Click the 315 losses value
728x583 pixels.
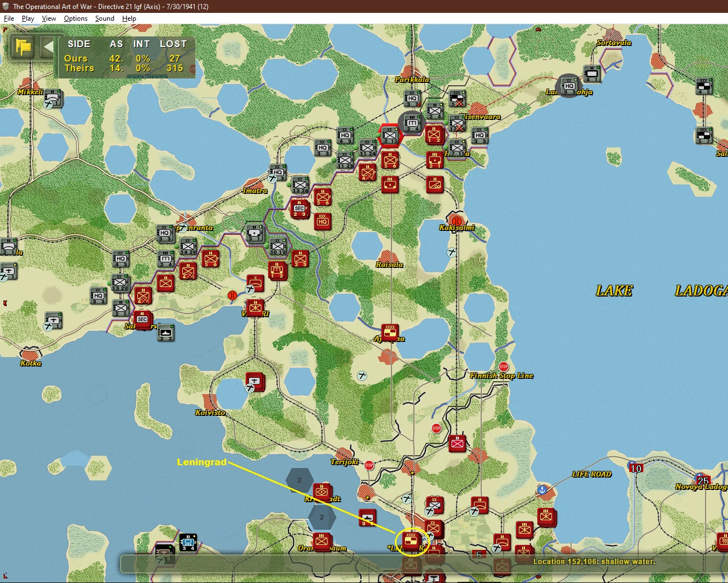pyautogui.click(x=174, y=68)
